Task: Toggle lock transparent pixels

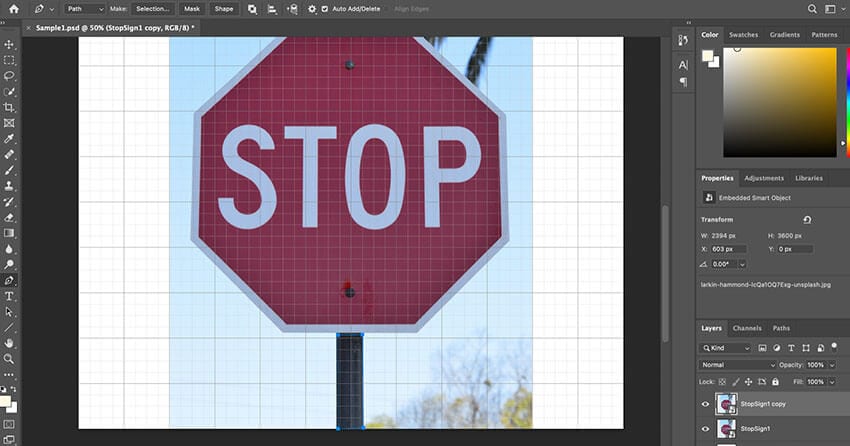Action: [722, 382]
